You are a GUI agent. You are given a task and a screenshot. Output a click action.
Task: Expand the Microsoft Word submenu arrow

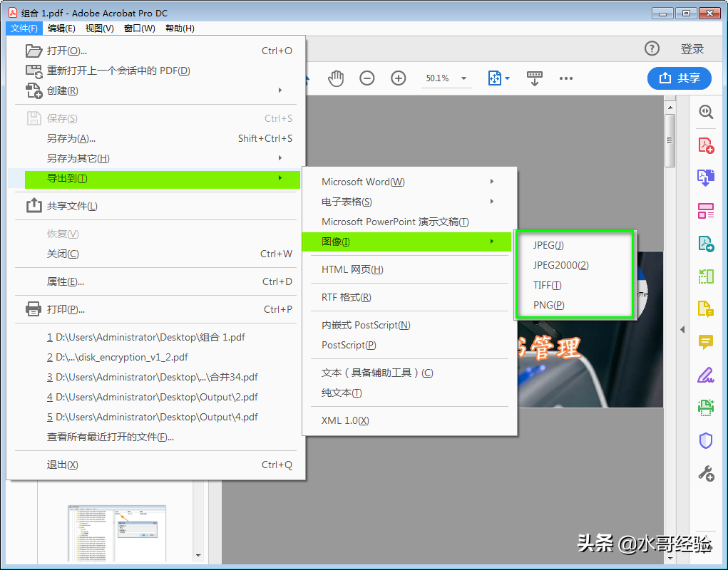click(492, 182)
